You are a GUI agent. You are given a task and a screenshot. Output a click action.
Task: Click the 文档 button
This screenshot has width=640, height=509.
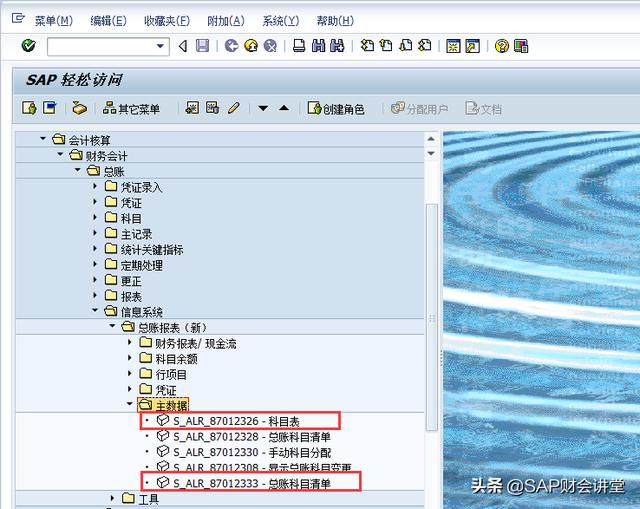[x=484, y=109]
